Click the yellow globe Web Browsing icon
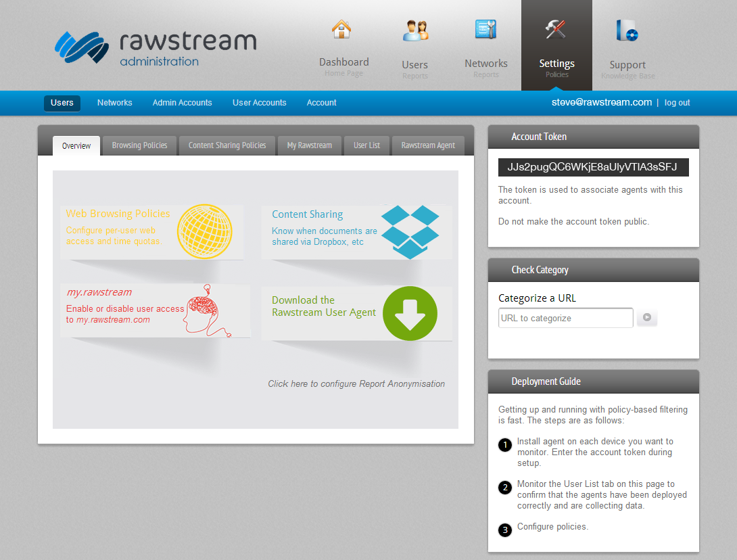 click(x=204, y=231)
